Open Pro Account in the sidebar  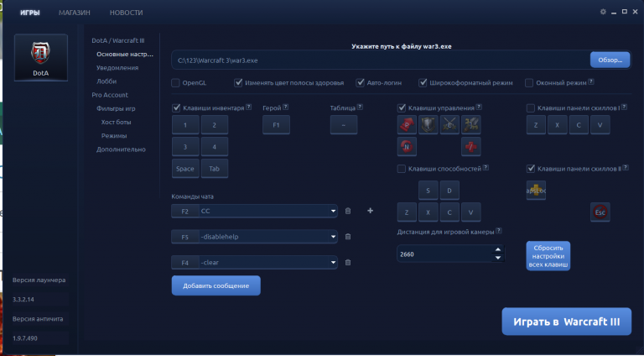[110, 95]
